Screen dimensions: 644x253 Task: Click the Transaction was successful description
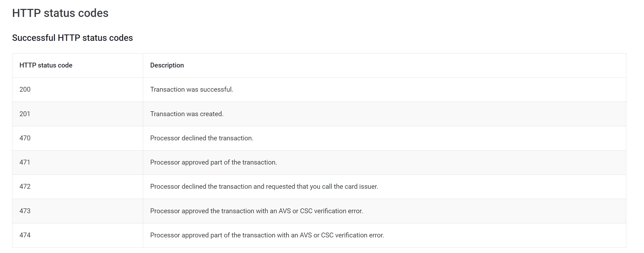pyautogui.click(x=192, y=90)
